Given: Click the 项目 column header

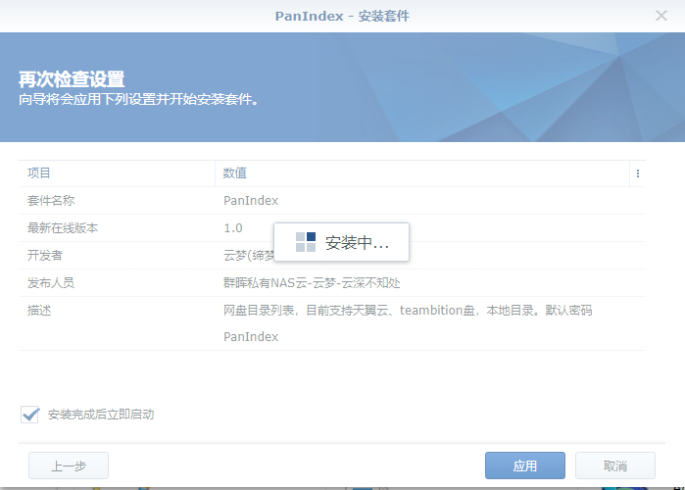Looking at the screenshot, I should pos(39,173).
